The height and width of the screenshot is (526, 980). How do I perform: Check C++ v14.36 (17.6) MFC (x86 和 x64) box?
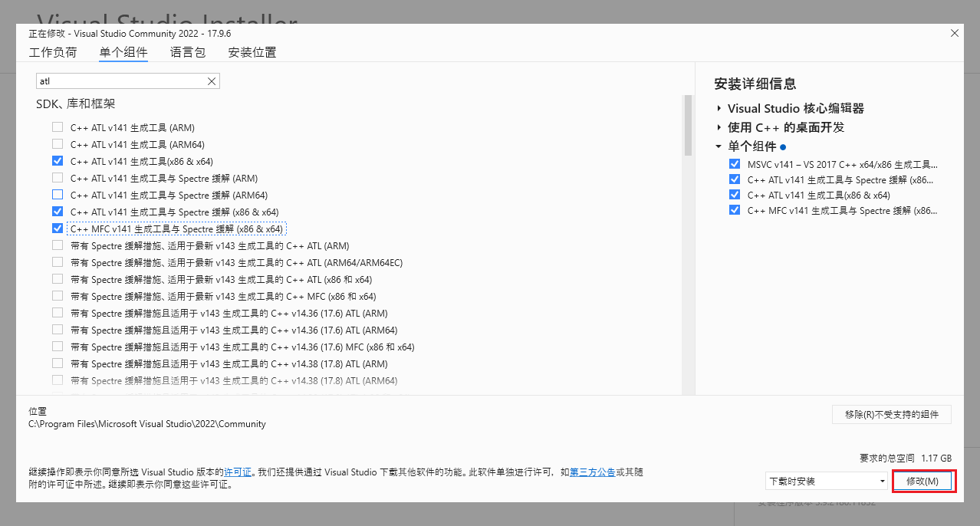point(58,347)
